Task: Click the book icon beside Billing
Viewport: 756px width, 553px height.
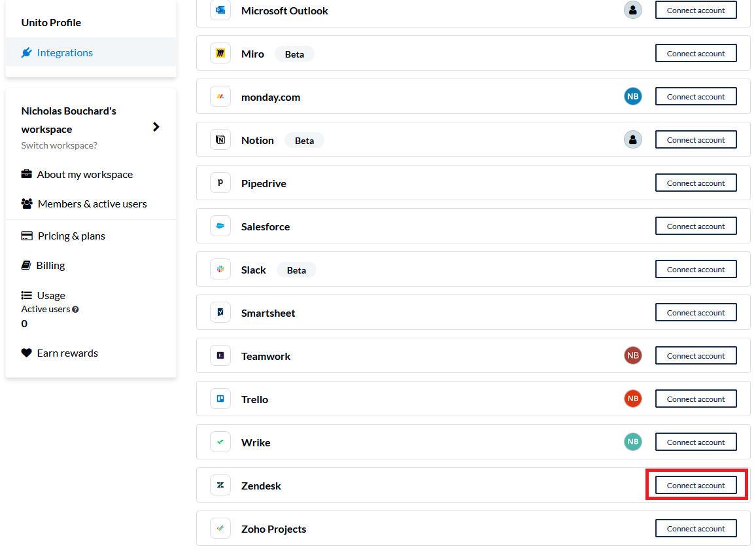Action: point(26,265)
